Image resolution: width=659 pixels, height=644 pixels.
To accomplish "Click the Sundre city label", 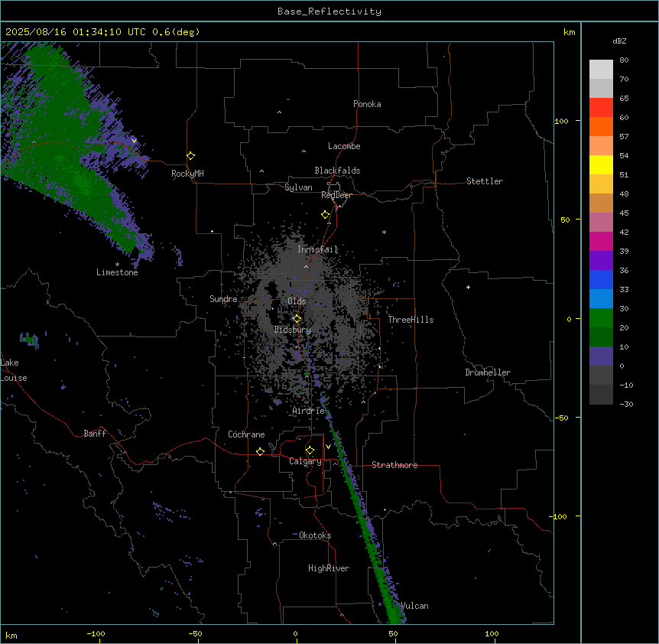I will (223, 299).
